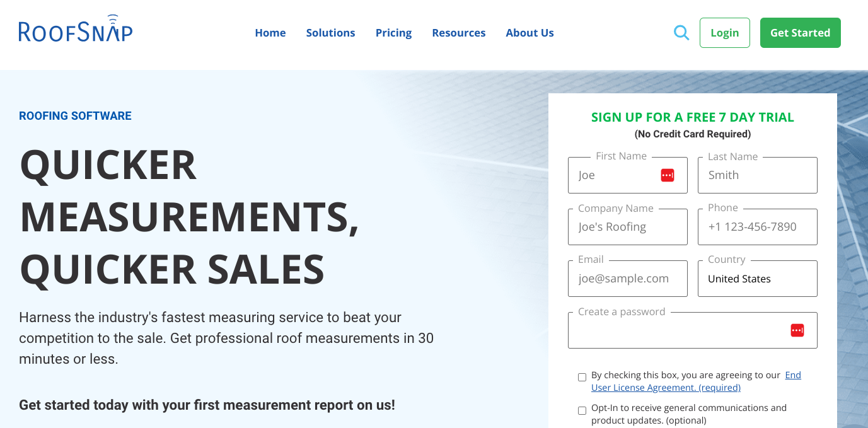Select Pricing in the navigation bar
868x428 pixels.
[x=393, y=32]
